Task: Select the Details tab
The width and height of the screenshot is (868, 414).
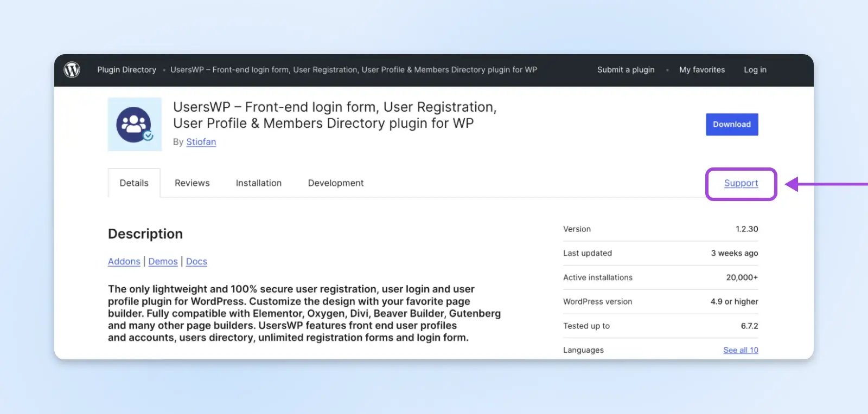Action: (134, 183)
